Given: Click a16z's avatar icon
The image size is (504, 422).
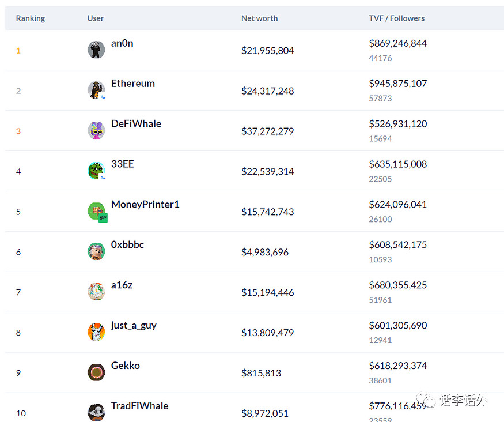Looking at the screenshot, I should tap(96, 292).
